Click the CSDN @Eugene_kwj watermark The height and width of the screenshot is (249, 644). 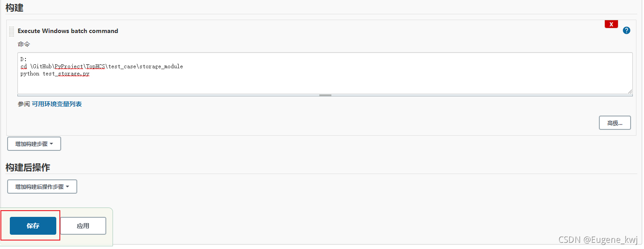click(598, 239)
